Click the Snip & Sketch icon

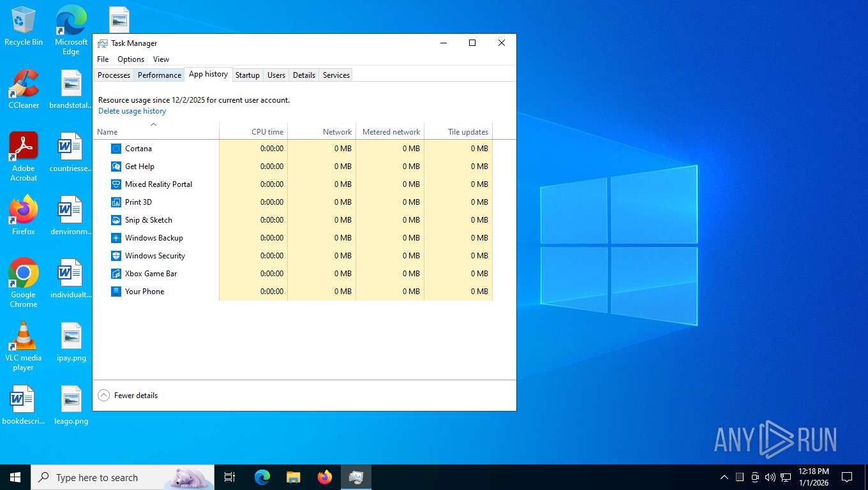[116, 220]
